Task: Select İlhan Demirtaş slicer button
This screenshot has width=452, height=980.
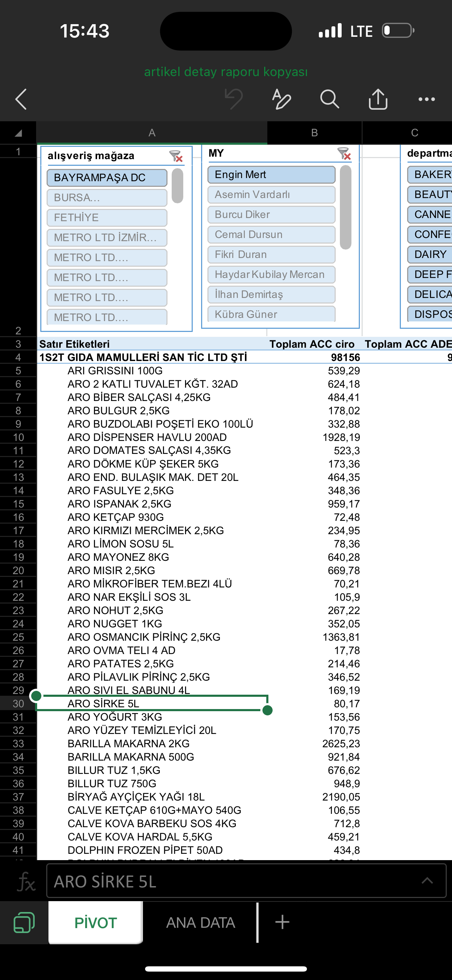Action: 271,294
